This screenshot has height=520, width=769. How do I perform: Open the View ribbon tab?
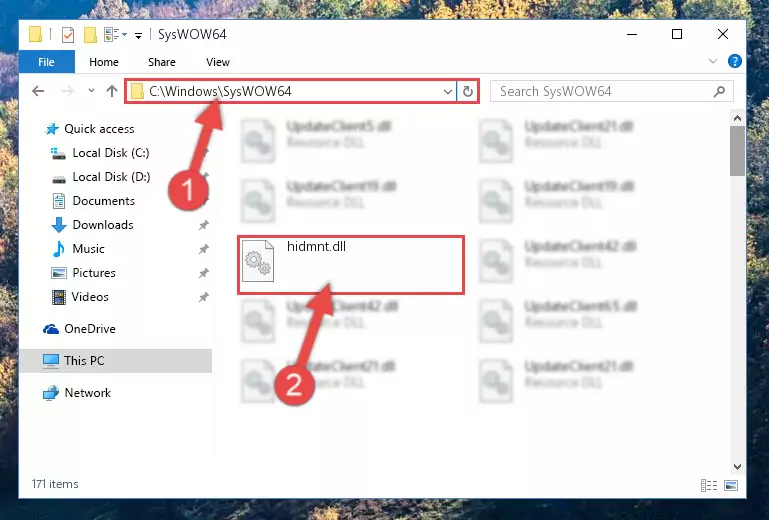(x=218, y=62)
